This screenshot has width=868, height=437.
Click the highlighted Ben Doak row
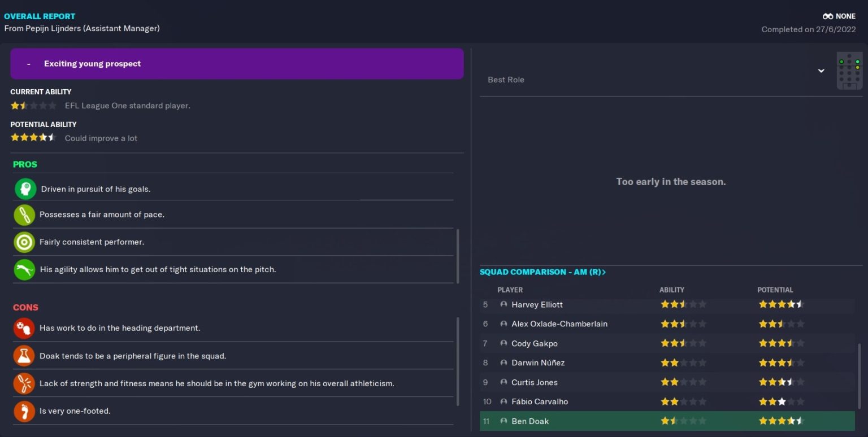click(667, 421)
